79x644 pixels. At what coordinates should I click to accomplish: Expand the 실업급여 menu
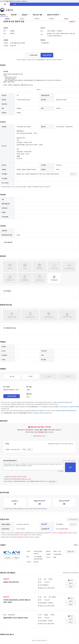pyautogui.click(x=26, y=15)
